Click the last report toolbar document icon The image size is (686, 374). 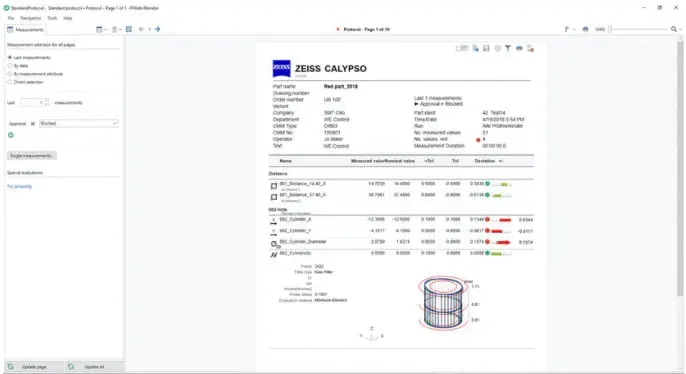[530, 48]
